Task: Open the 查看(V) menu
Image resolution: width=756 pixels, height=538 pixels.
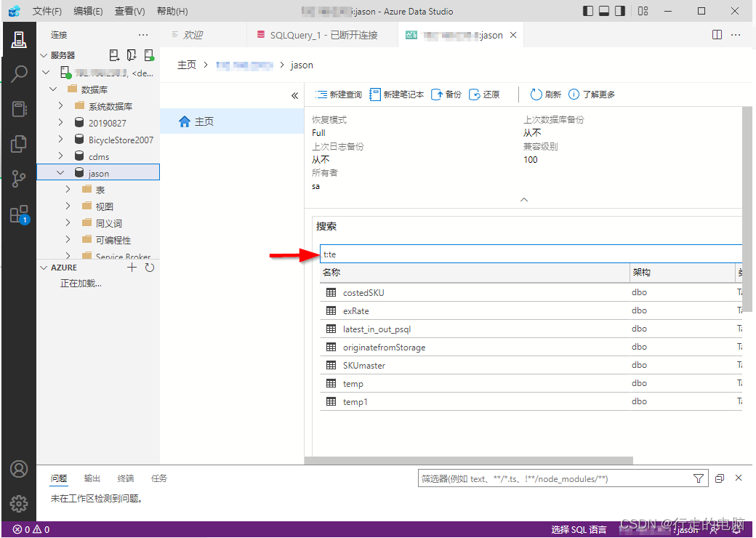Action: [x=129, y=11]
